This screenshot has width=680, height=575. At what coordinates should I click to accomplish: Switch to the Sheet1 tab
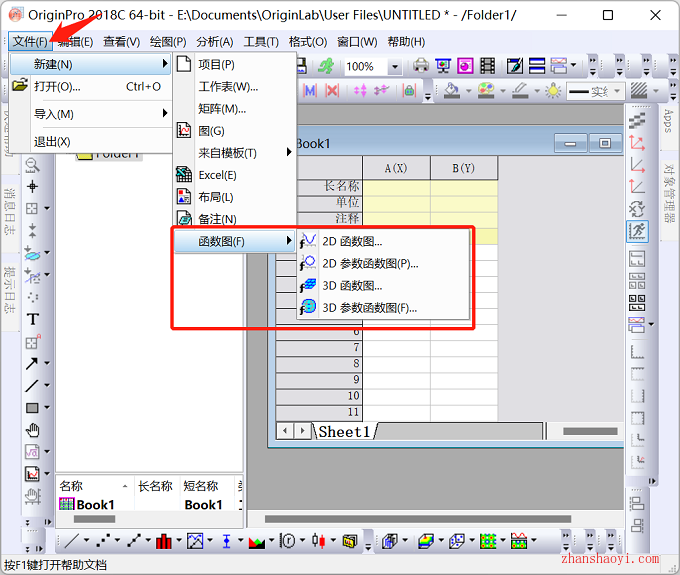click(344, 431)
